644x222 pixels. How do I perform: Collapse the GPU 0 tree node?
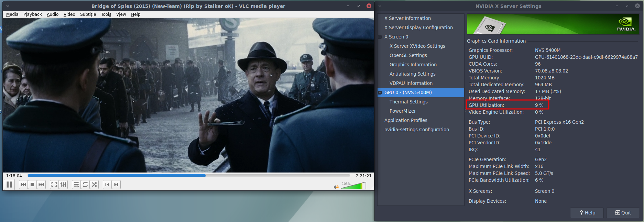click(380, 92)
